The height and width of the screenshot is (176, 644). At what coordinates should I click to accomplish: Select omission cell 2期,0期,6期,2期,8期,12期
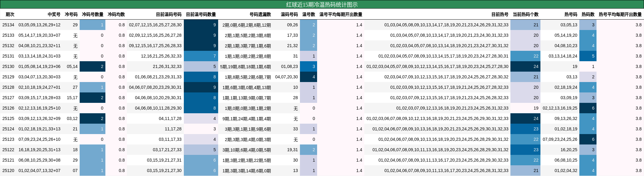pos(247,25)
